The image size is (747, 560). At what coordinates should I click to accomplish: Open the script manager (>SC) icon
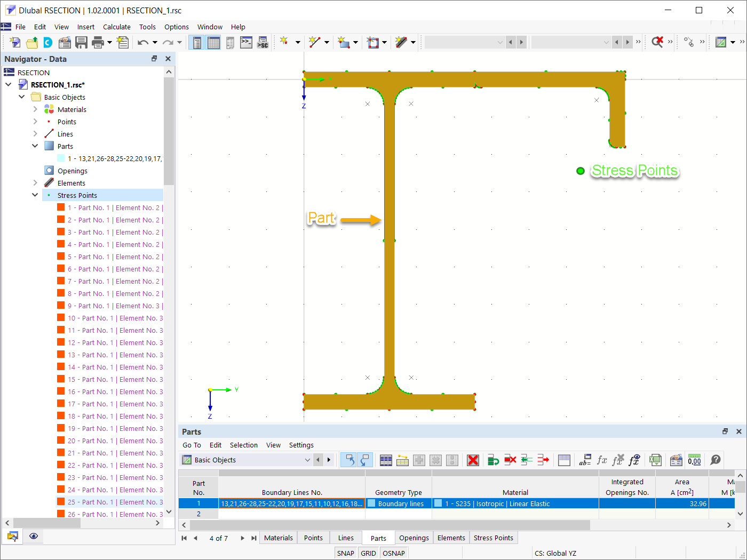click(x=263, y=42)
